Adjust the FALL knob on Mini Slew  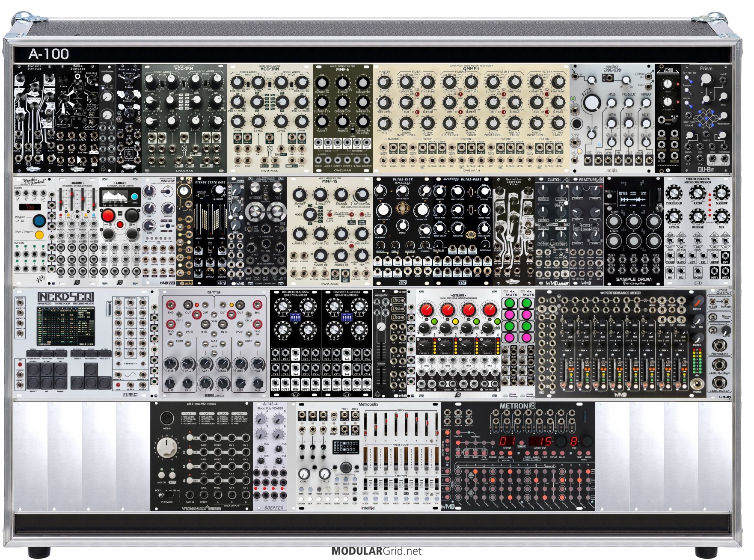149,209
